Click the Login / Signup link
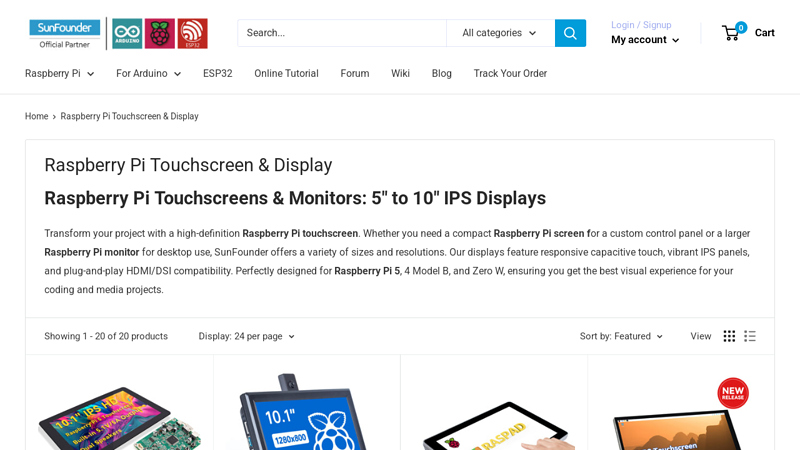Viewport: 800px width, 450px height. tap(641, 25)
